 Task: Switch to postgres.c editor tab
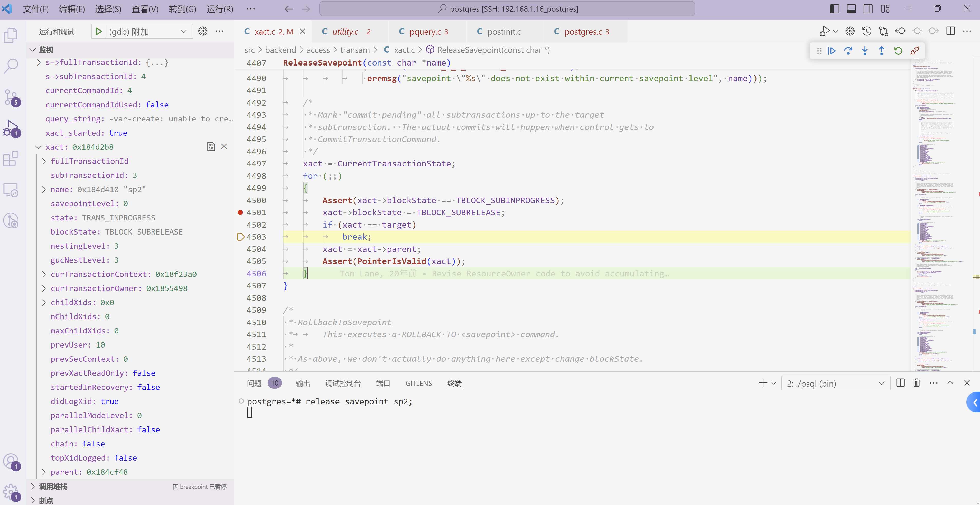point(586,32)
